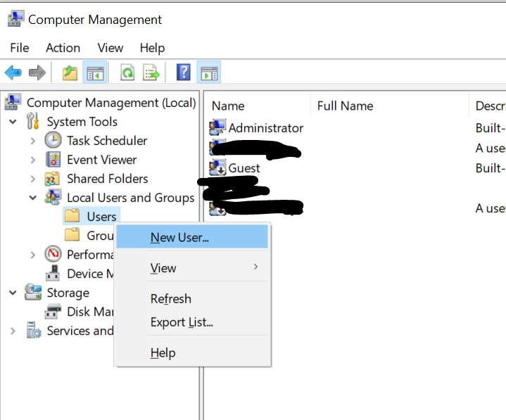This screenshot has height=420, width=506.
Task: Collapse Local Users and Groups node
Action: [x=33, y=198]
